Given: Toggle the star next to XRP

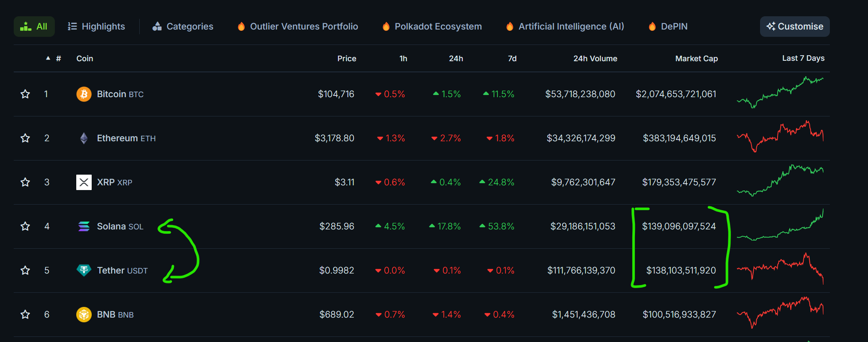Looking at the screenshot, I should tap(25, 182).
